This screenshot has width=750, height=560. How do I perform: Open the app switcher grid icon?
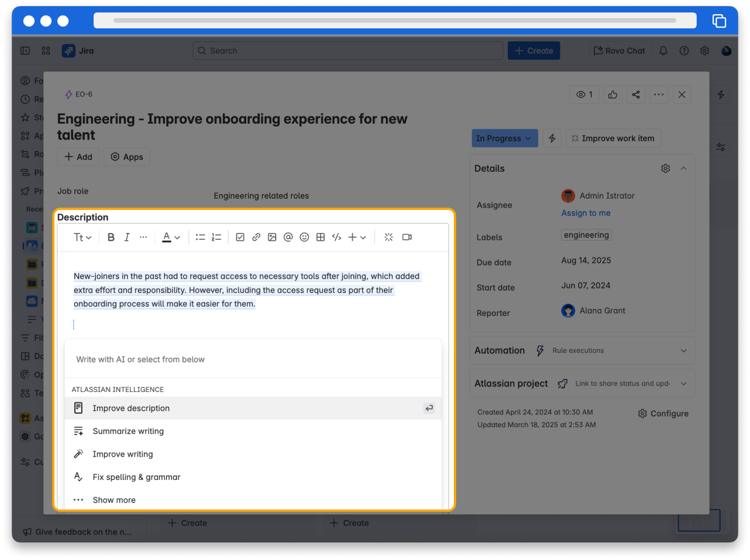click(x=46, y=50)
